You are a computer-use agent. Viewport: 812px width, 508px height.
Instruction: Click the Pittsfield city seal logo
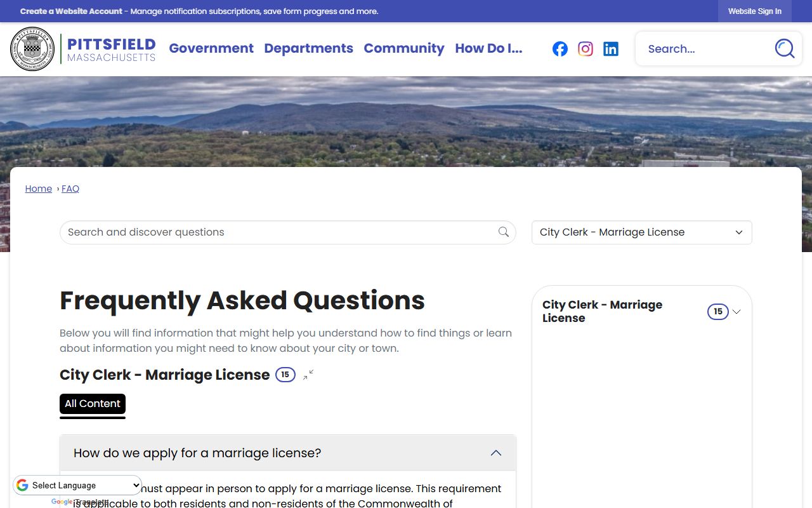(32, 49)
